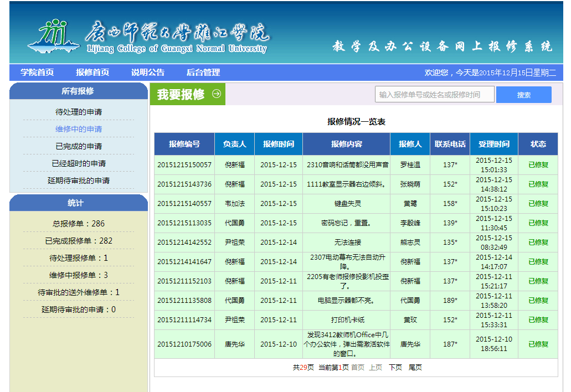
Task: Show 待处理的申请 list
Action: 79,112
